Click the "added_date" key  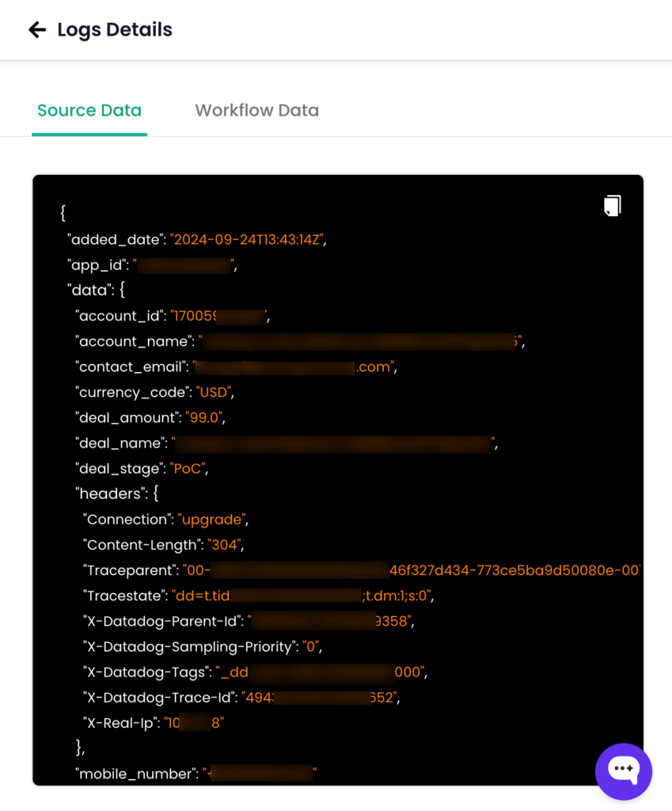[116, 239]
